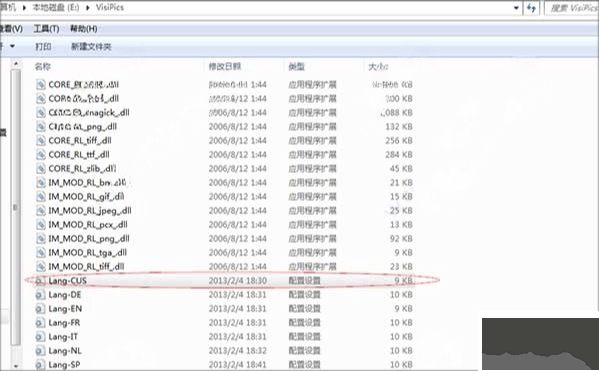
Task: Click the Lang-SP config file icon
Action: pyautogui.click(x=40, y=365)
